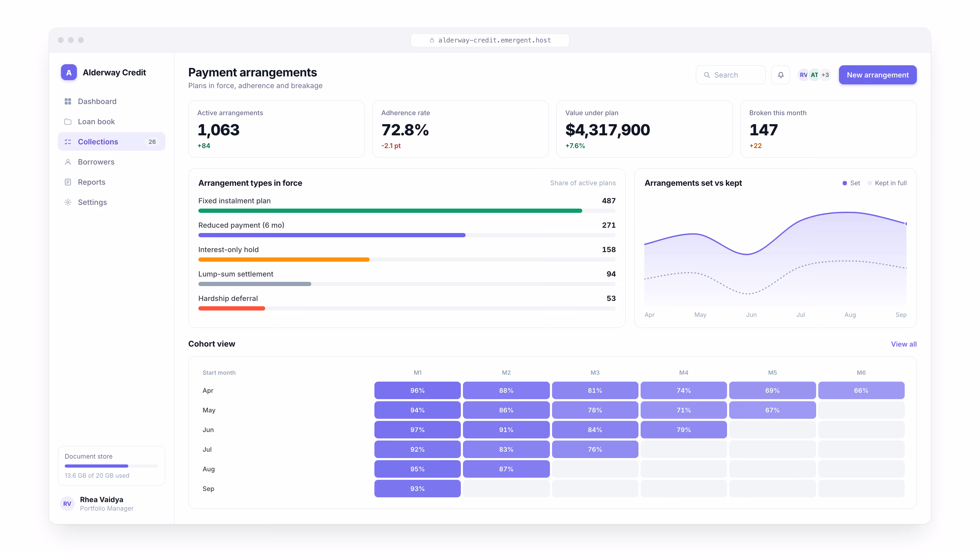Toggle the Kept in full legend series
This screenshot has width=980, height=552.
[x=887, y=183]
